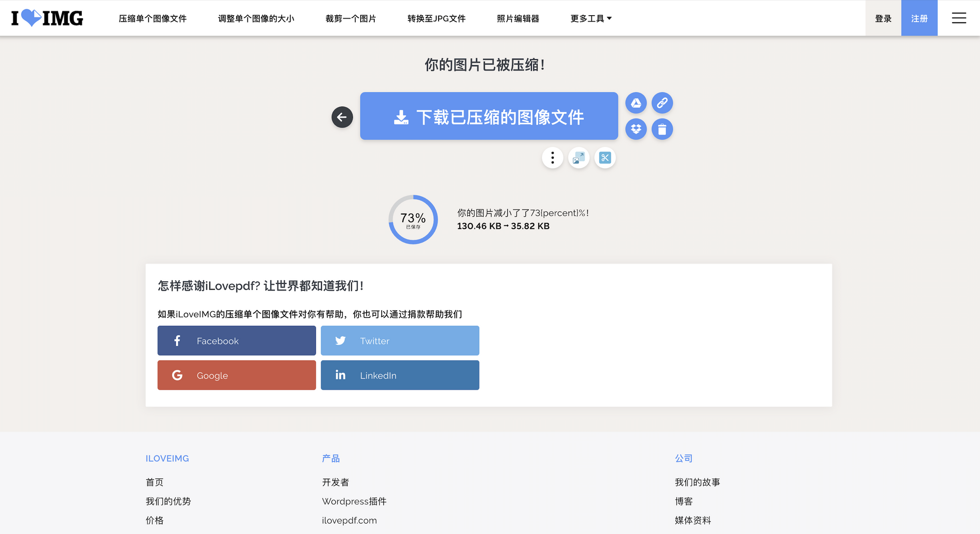Save to Dropbox icon
This screenshot has height=534, width=980.
tap(636, 129)
